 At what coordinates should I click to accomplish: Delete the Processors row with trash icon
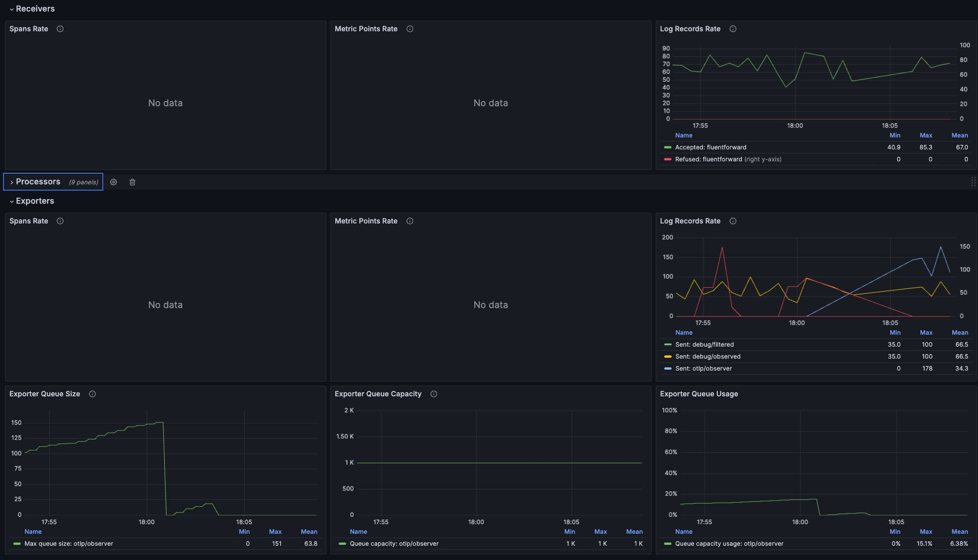pyautogui.click(x=132, y=182)
